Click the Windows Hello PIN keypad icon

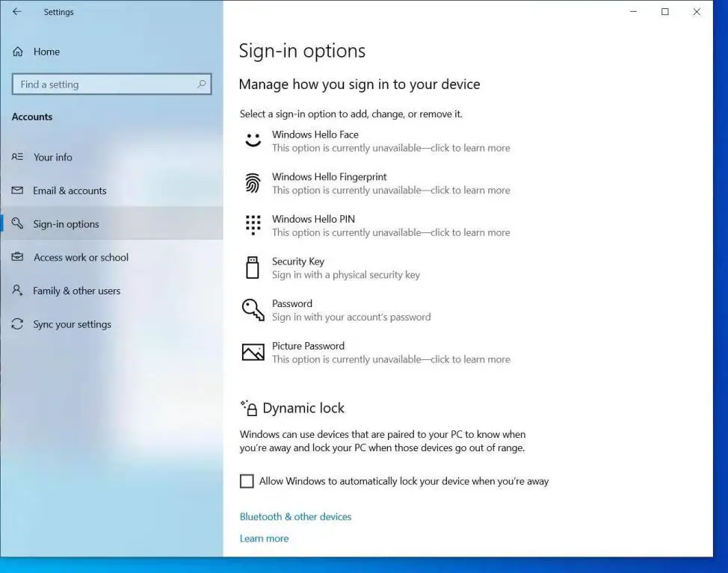[253, 225]
